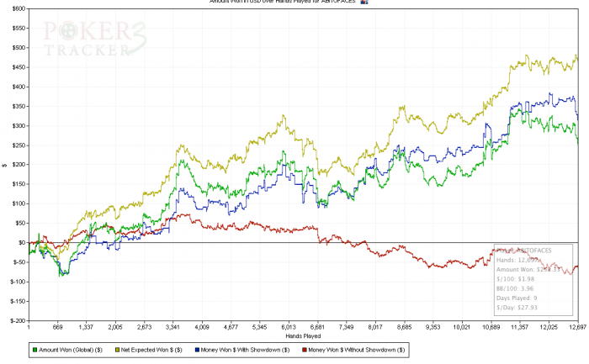
Task: Click the '$600' y-axis label
Action: click(x=19, y=8)
